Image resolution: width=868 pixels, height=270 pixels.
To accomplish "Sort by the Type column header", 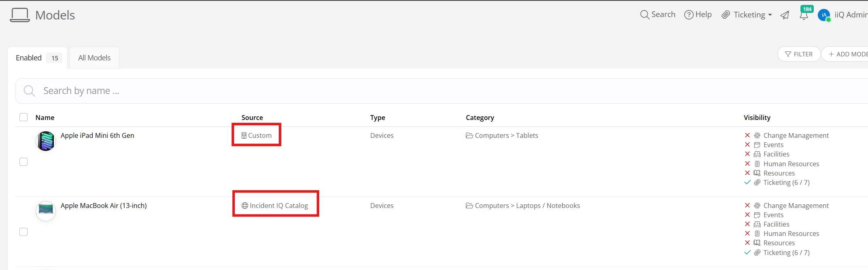I will point(378,118).
